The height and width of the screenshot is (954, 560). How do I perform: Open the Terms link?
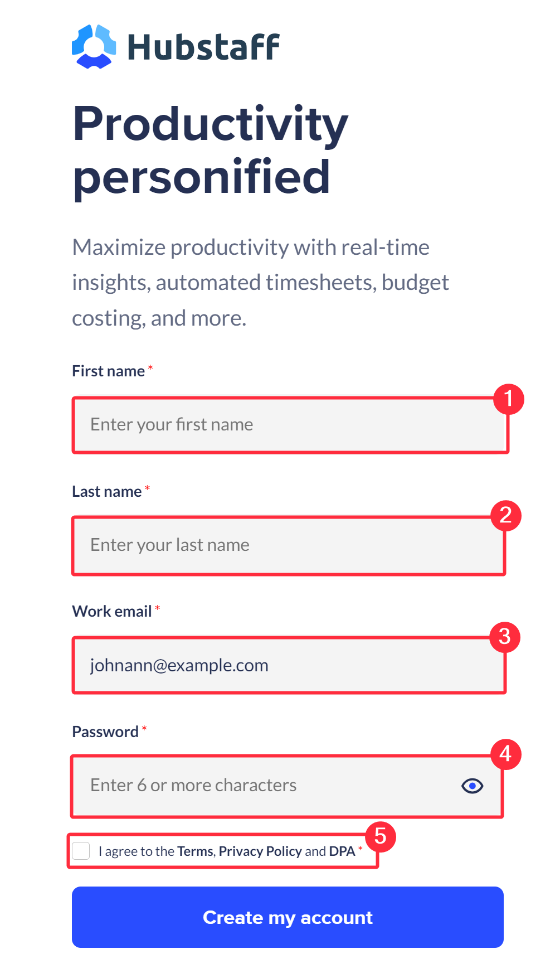point(195,851)
